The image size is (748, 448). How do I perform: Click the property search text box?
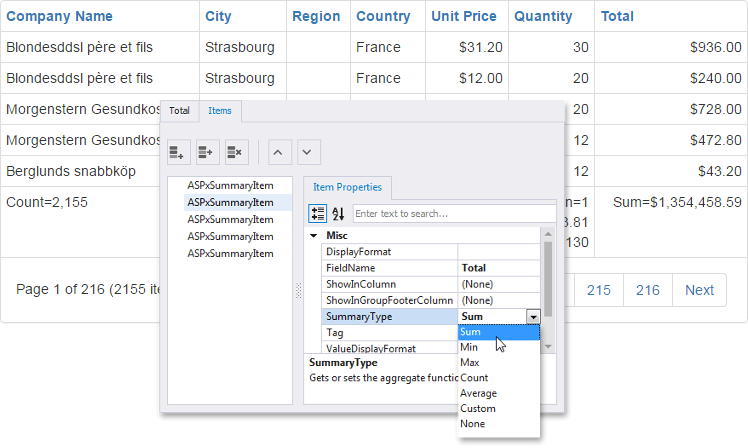click(454, 214)
